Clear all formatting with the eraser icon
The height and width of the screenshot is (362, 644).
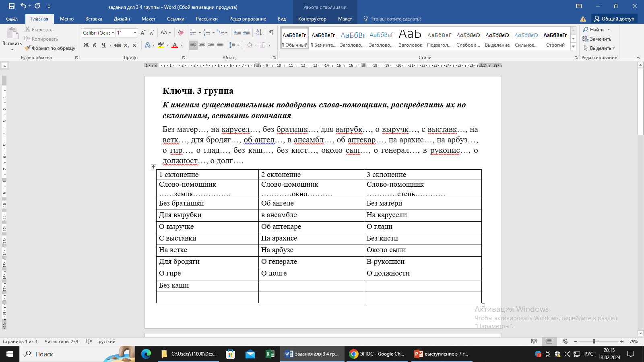[x=181, y=33]
